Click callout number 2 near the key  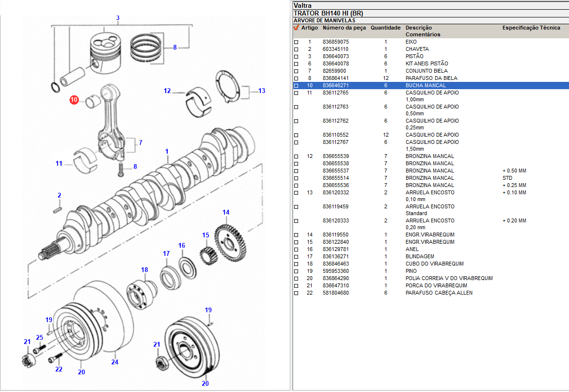pos(59,195)
